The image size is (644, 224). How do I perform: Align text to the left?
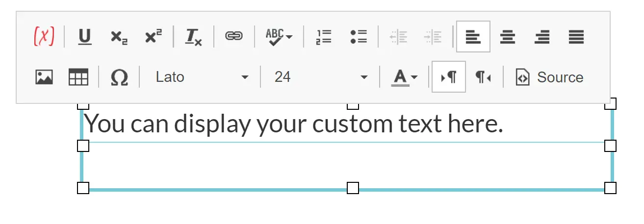(473, 37)
